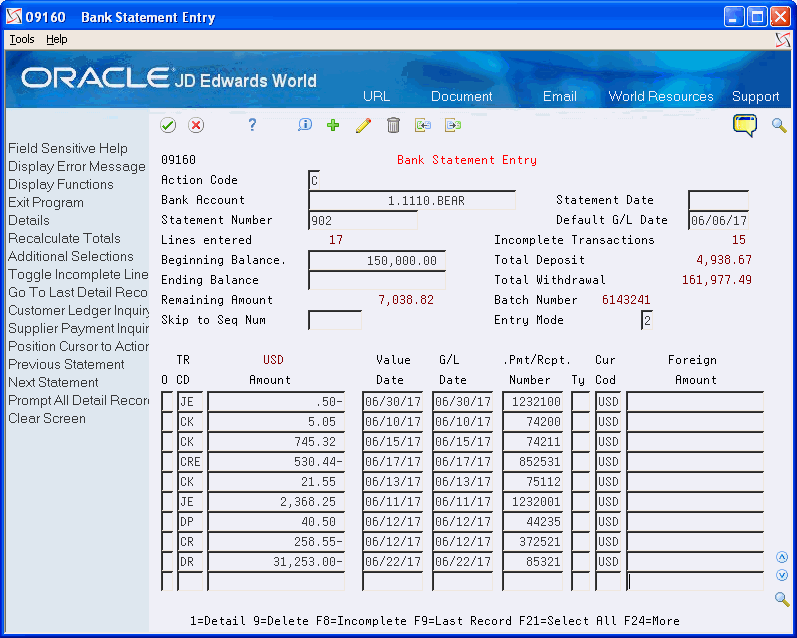797x638 pixels.
Task: Open World Resources tab
Action: (661, 96)
